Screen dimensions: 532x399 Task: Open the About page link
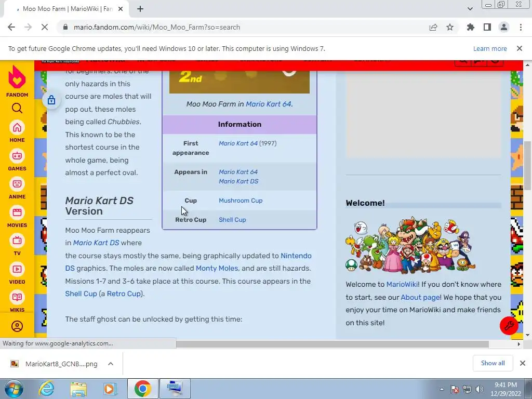pos(420,297)
